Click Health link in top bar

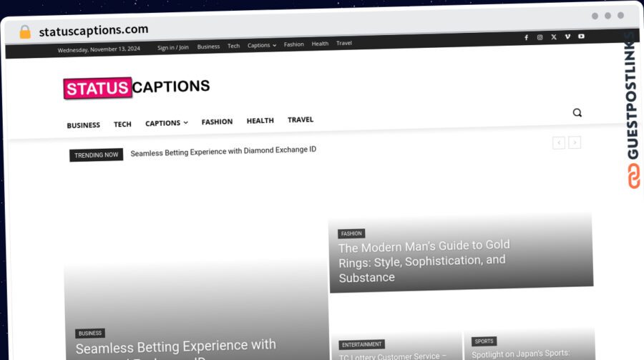click(x=320, y=44)
